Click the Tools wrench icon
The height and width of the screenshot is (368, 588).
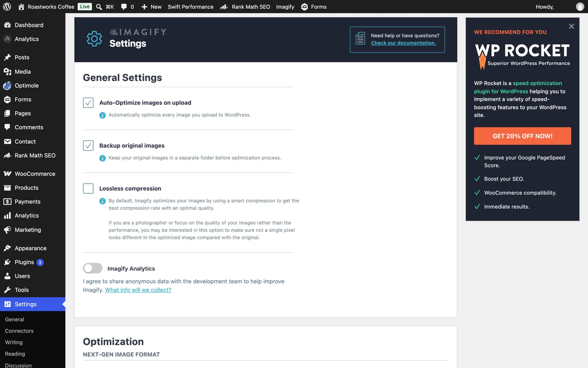point(7,290)
